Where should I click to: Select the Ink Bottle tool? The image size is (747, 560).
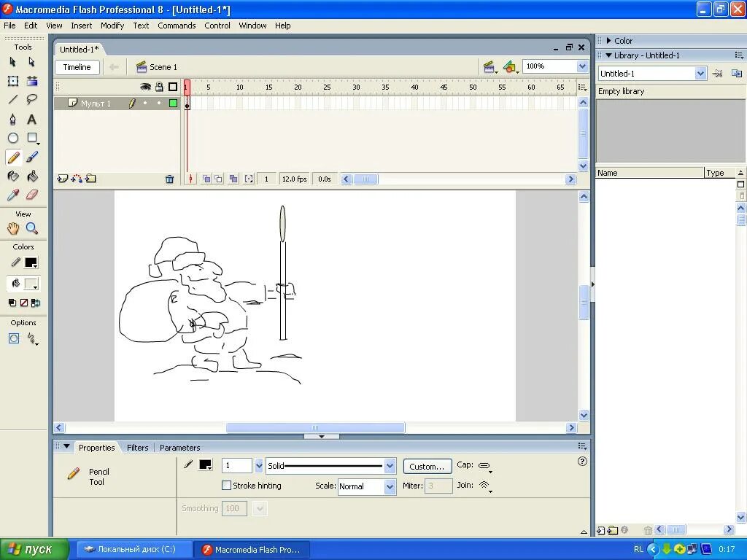coord(13,176)
